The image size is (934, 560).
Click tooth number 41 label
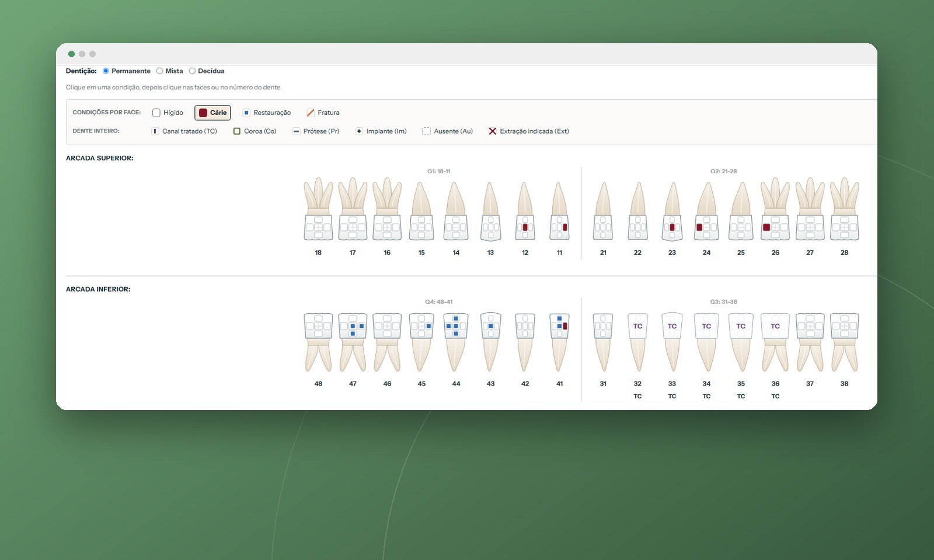coord(559,384)
